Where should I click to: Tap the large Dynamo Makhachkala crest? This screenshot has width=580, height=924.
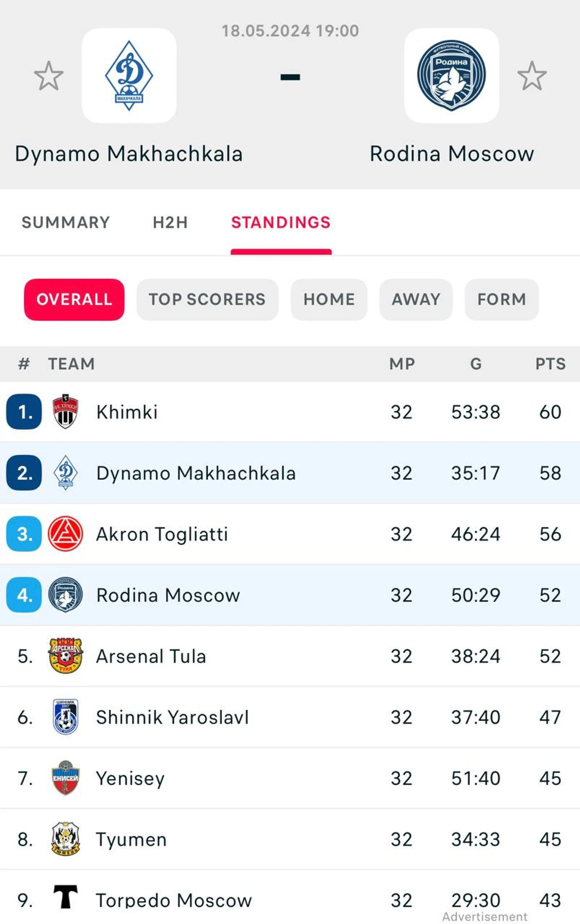point(129,76)
